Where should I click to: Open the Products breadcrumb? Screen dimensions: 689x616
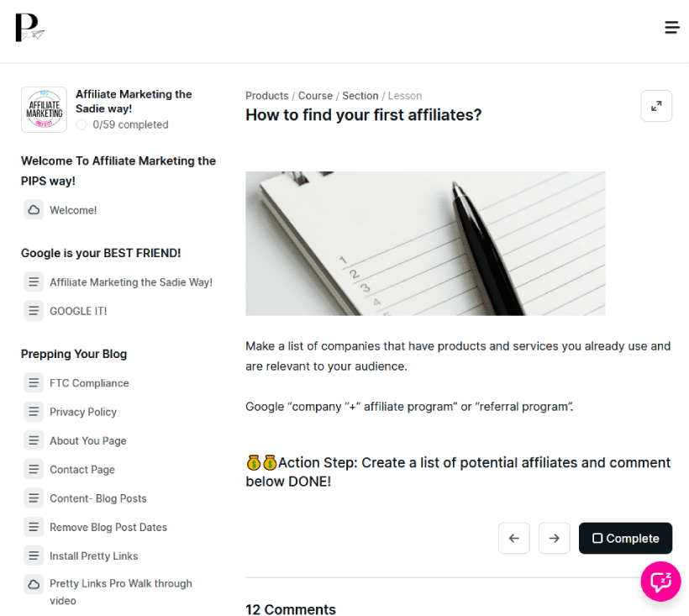266,96
